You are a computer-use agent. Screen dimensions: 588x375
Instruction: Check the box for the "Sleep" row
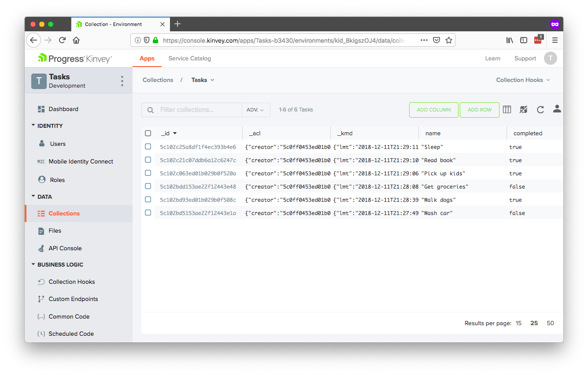tap(148, 147)
